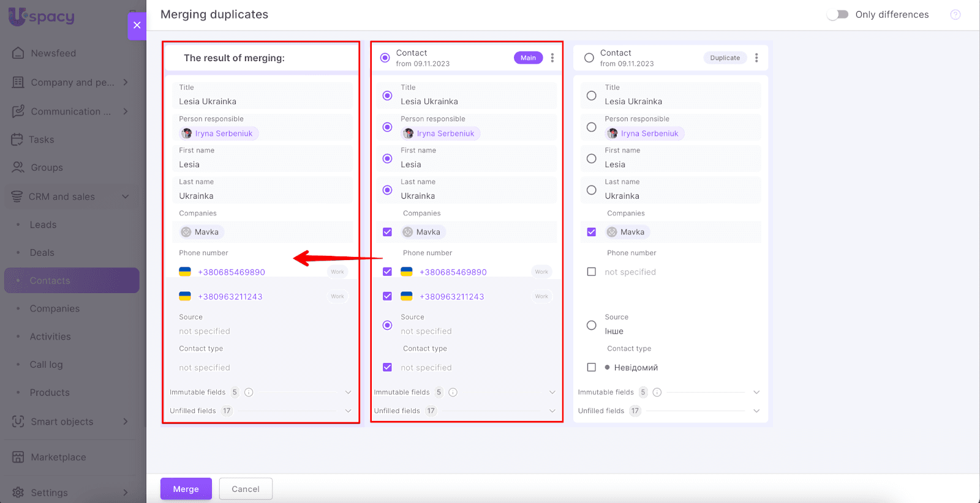Click info icon beside Immutable fields in result column
Viewport: 980px width, 503px height.
pos(249,392)
